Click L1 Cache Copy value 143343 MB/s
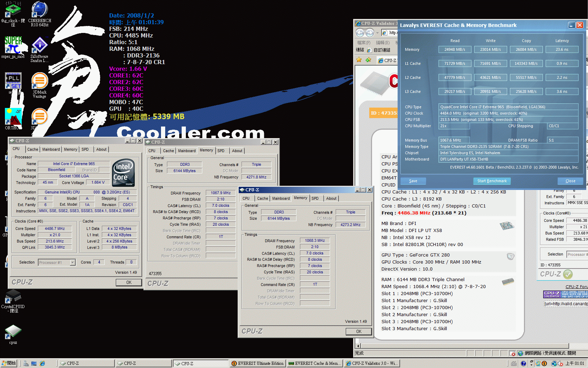The image size is (588, 368). click(x=526, y=64)
